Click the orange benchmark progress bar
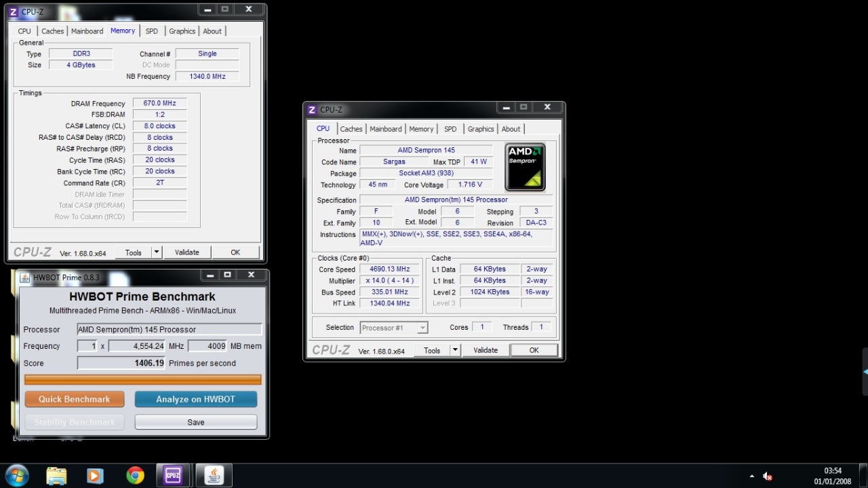This screenshot has height=488, width=868. pyautogui.click(x=142, y=379)
